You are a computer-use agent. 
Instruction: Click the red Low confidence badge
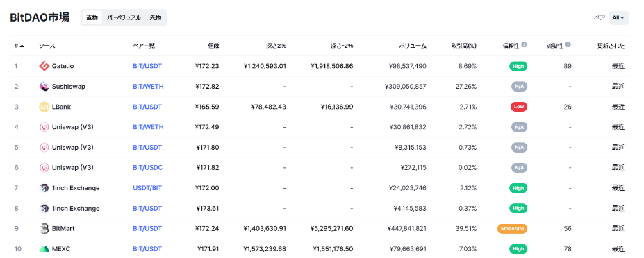tap(519, 107)
